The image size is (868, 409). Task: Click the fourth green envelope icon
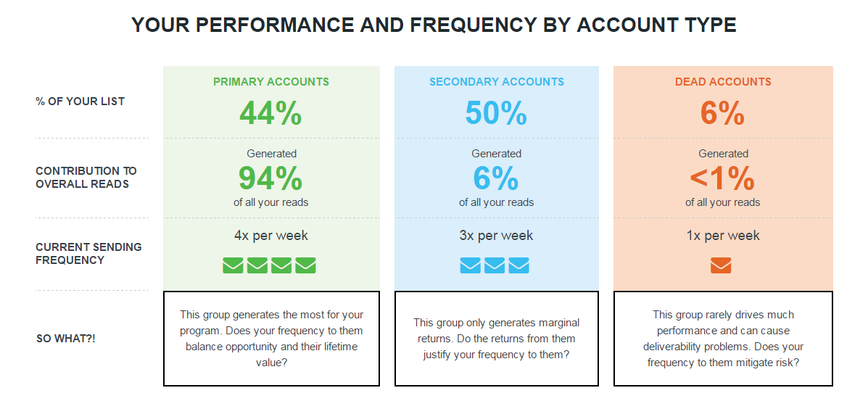306,266
